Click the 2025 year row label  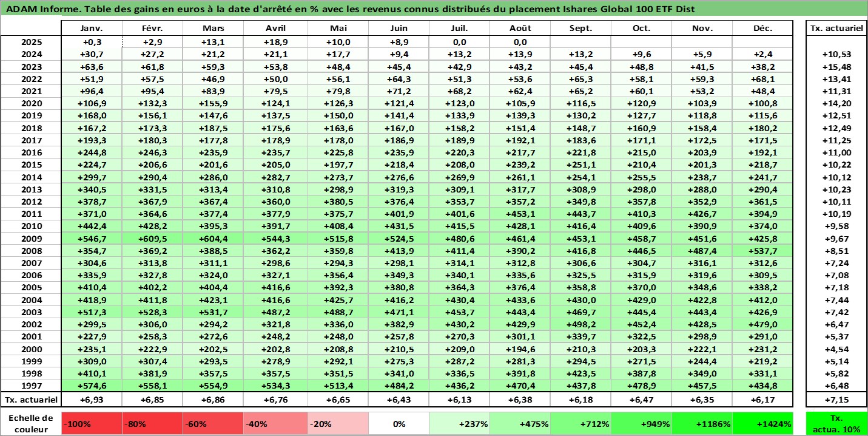pyautogui.click(x=31, y=42)
